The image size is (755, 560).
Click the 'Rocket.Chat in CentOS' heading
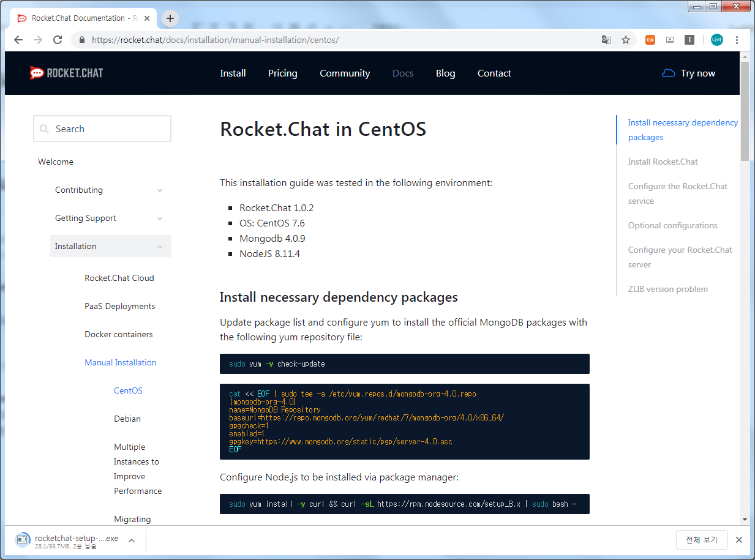pyautogui.click(x=323, y=130)
